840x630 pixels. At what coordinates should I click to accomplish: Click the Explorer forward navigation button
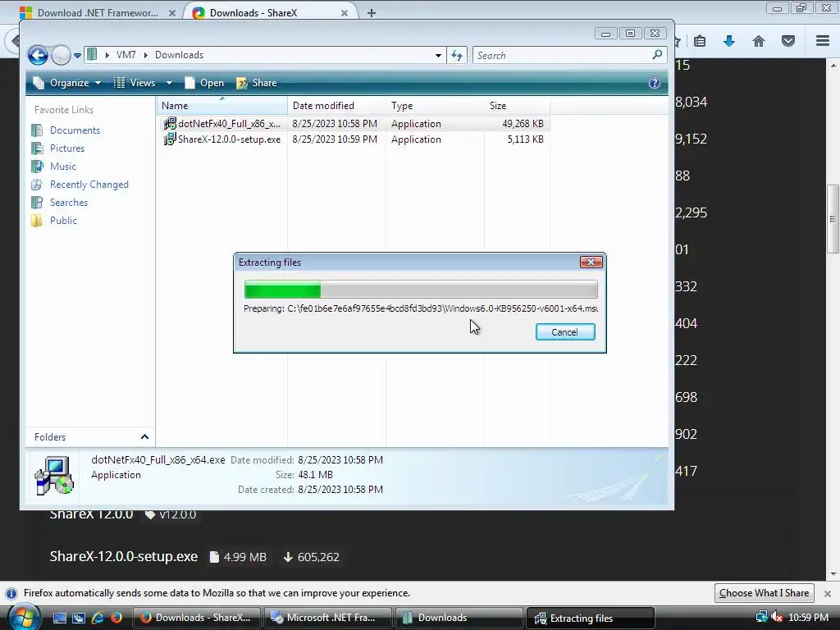pyautogui.click(x=61, y=55)
